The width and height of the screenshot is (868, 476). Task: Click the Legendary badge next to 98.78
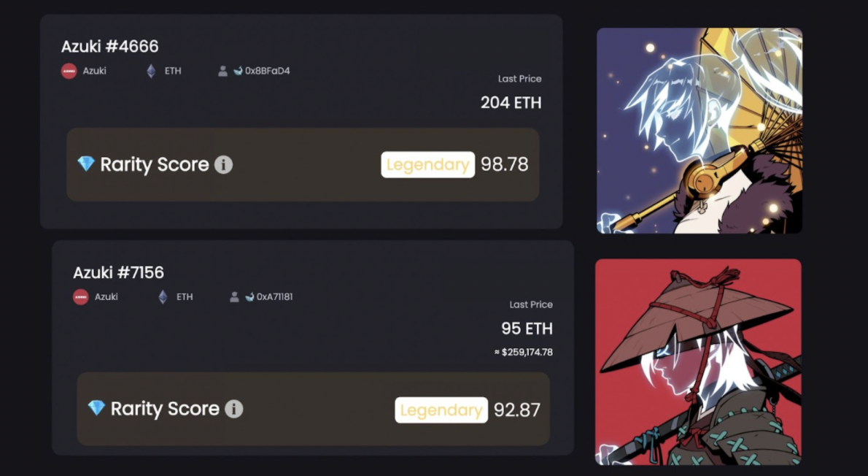point(428,164)
